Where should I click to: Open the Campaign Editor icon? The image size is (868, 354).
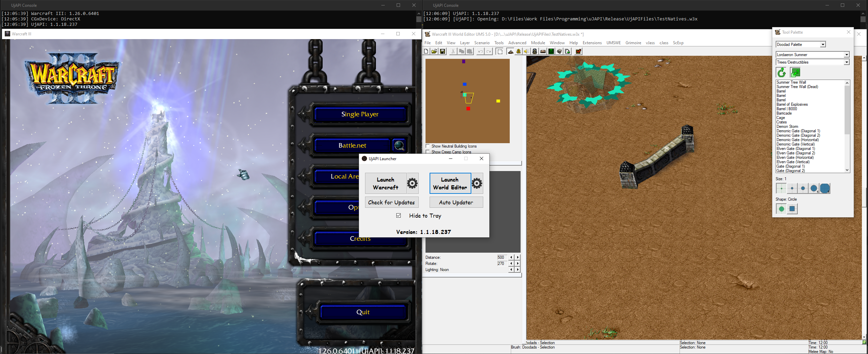click(x=543, y=51)
